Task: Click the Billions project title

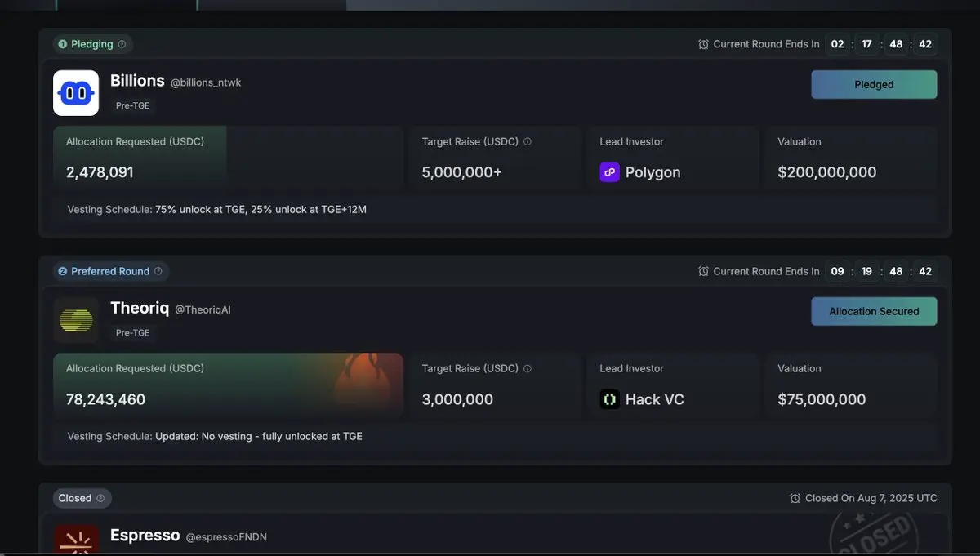Action: pyautogui.click(x=137, y=80)
